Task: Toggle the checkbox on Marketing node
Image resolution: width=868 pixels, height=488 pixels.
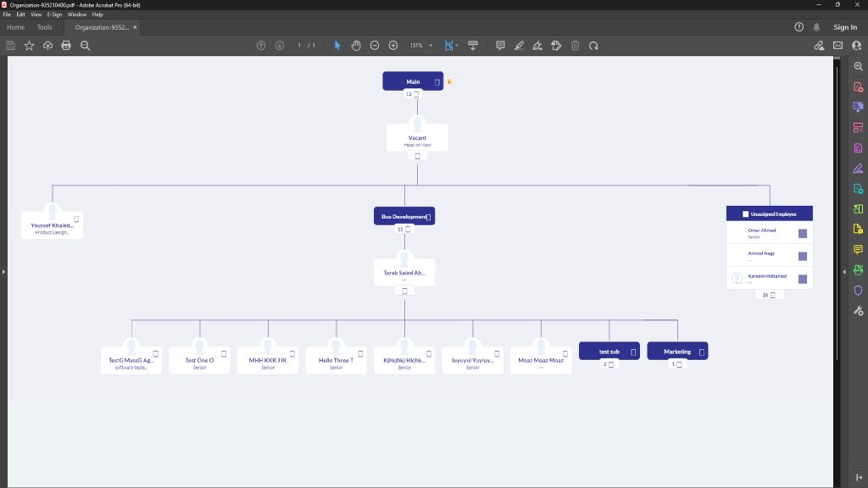Action: [x=701, y=352]
